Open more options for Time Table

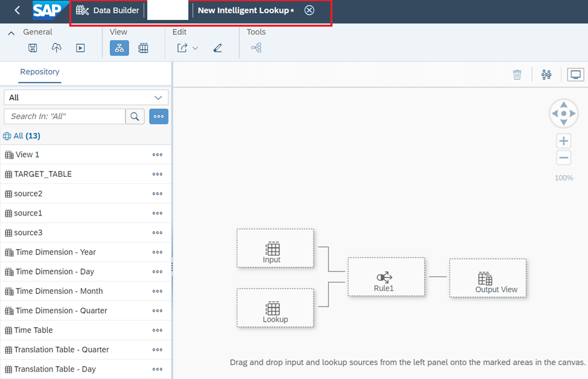pyautogui.click(x=158, y=330)
